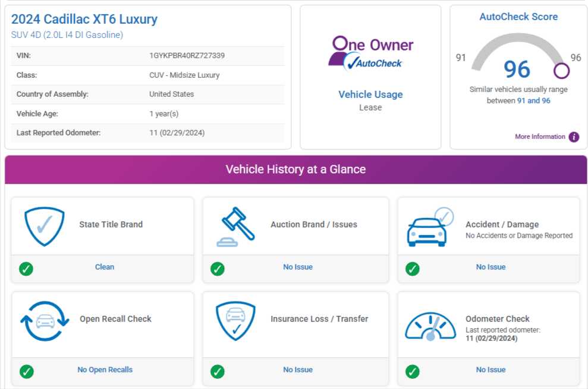Viewport: 588px width, 389px height.
Task: Click green checkmark next to Clean status
Action: pos(26,268)
